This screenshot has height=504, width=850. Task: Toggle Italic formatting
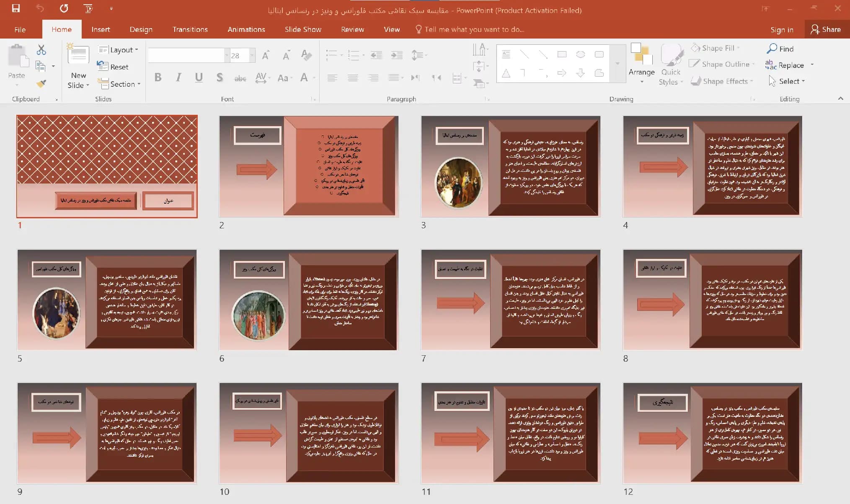pos(179,78)
